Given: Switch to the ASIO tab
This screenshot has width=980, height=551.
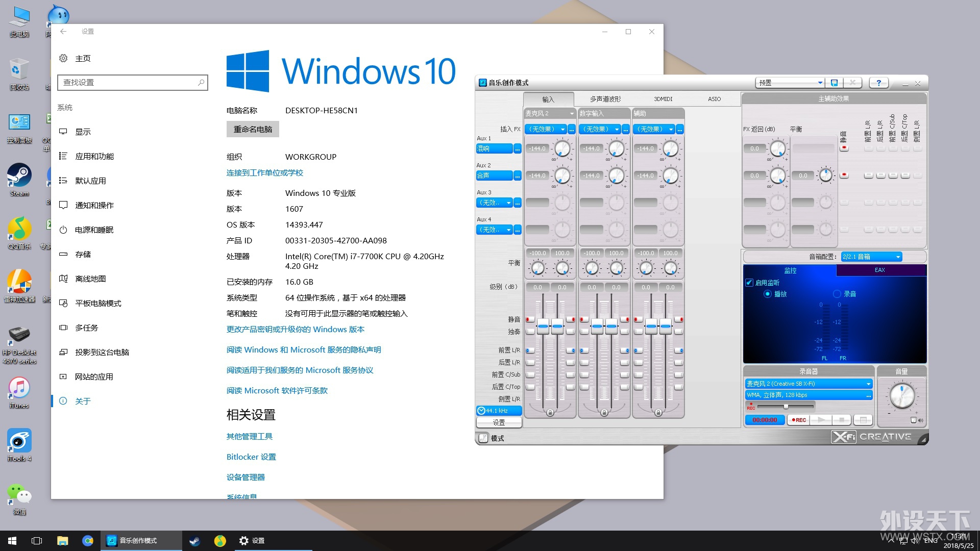Looking at the screenshot, I should (715, 99).
